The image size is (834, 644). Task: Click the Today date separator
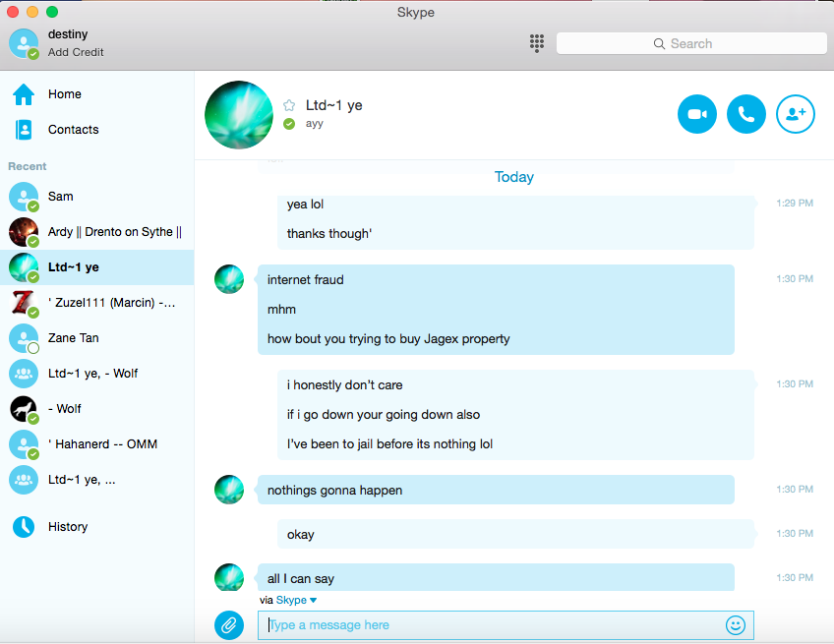[x=513, y=177]
